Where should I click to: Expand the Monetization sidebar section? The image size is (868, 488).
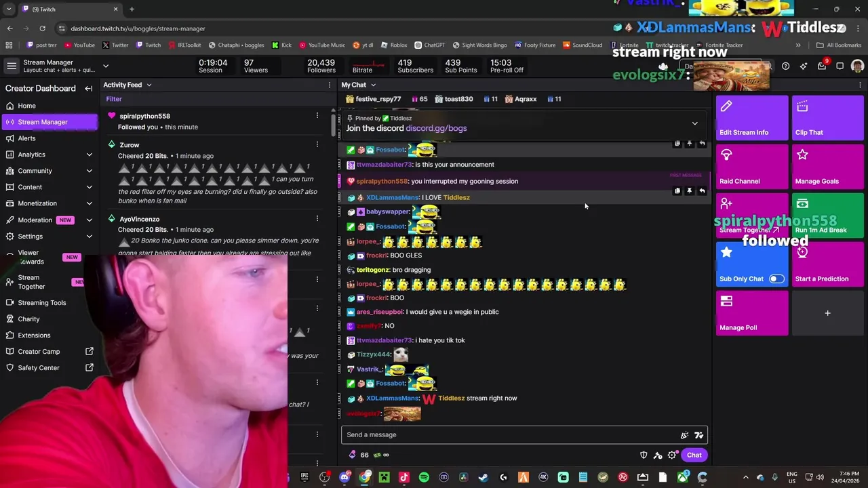click(89, 203)
